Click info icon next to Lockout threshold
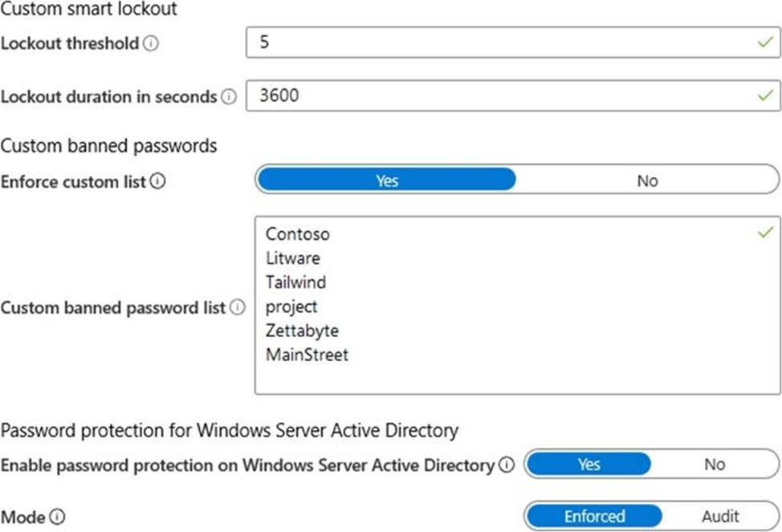 150,44
